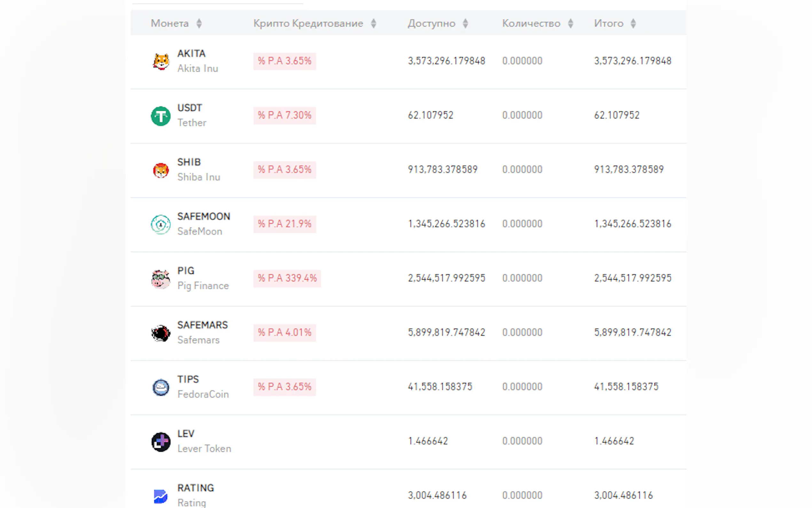Click the AKITA Akita Inu coin icon
Screen dimensions: 812x508
click(x=161, y=61)
